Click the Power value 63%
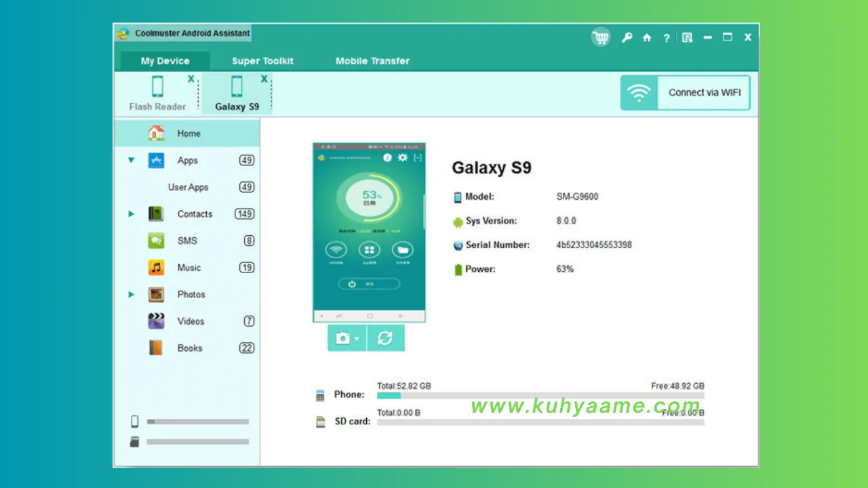Viewport: 868px width, 488px height. (x=565, y=269)
